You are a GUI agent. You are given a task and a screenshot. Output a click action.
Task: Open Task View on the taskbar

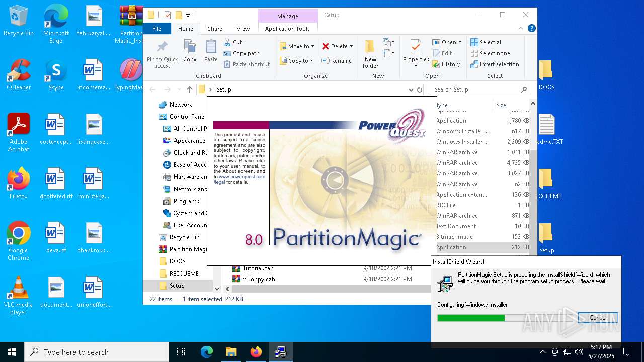(x=181, y=352)
